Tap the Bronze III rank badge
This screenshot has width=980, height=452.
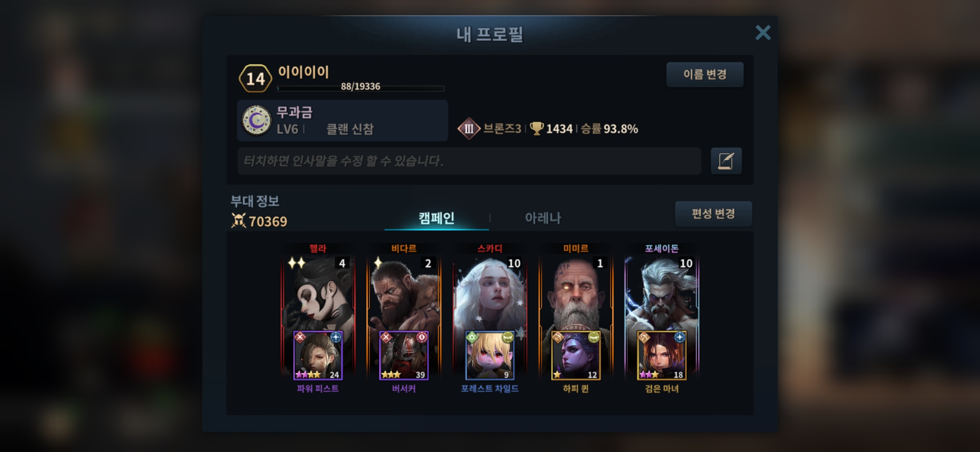click(469, 128)
